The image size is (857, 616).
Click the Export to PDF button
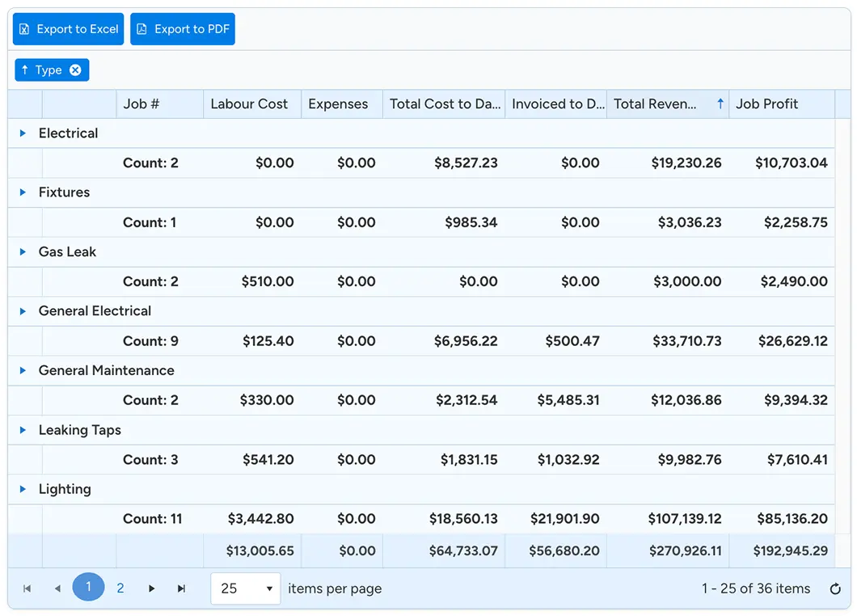(183, 29)
